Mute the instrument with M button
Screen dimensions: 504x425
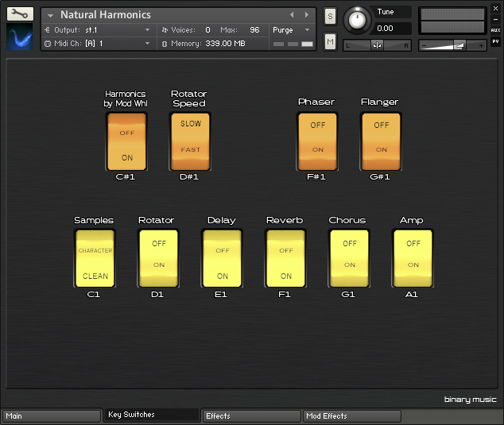pos(330,41)
